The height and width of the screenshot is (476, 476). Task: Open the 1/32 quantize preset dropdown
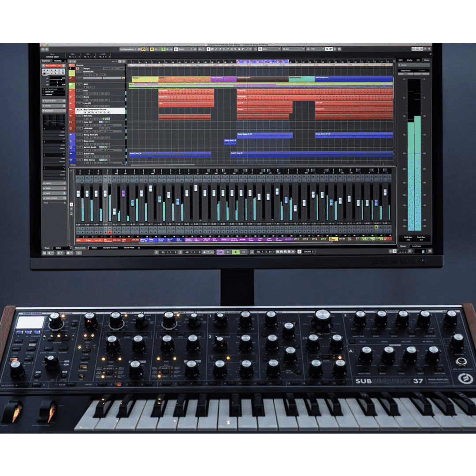[317, 49]
